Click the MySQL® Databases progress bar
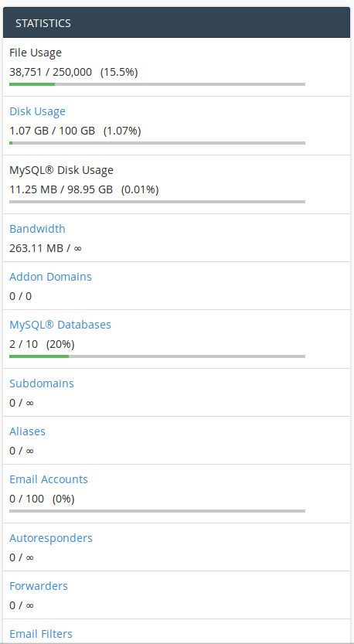Screen dimensions: 354x644 pyautogui.click(x=157, y=356)
